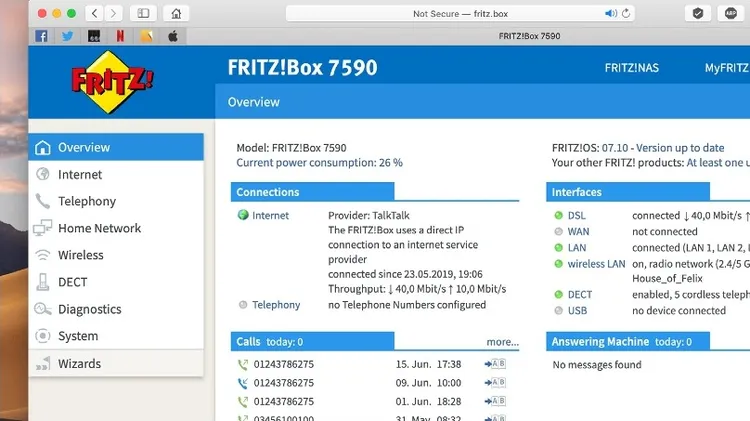Open the DECT interface link
The height and width of the screenshot is (421, 750).
pyautogui.click(x=580, y=295)
